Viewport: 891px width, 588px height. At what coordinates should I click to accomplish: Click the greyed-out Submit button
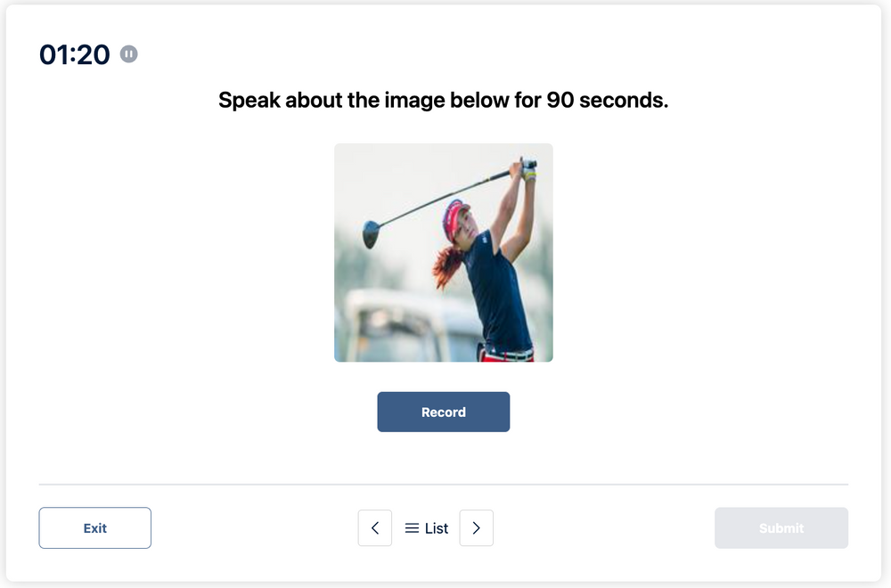coord(781,528)
